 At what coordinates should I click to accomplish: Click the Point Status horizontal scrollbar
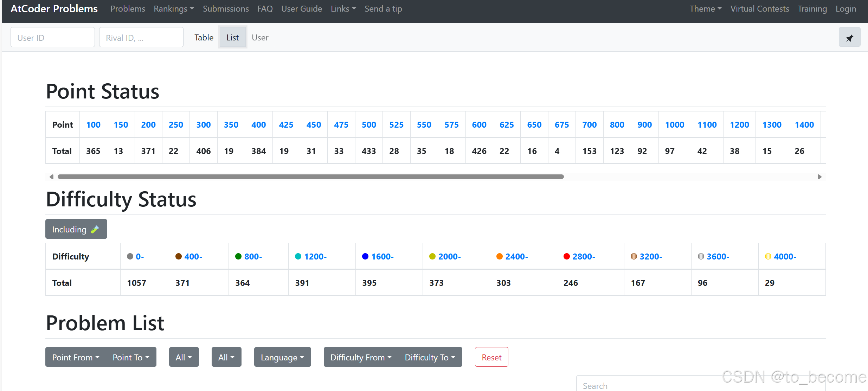(x=310, y=177)
